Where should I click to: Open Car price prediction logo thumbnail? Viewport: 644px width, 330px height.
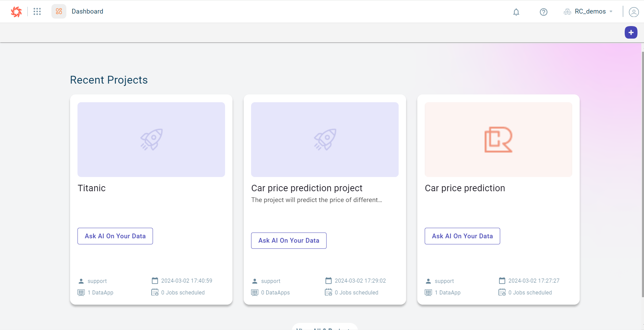[x=498, y=139]
